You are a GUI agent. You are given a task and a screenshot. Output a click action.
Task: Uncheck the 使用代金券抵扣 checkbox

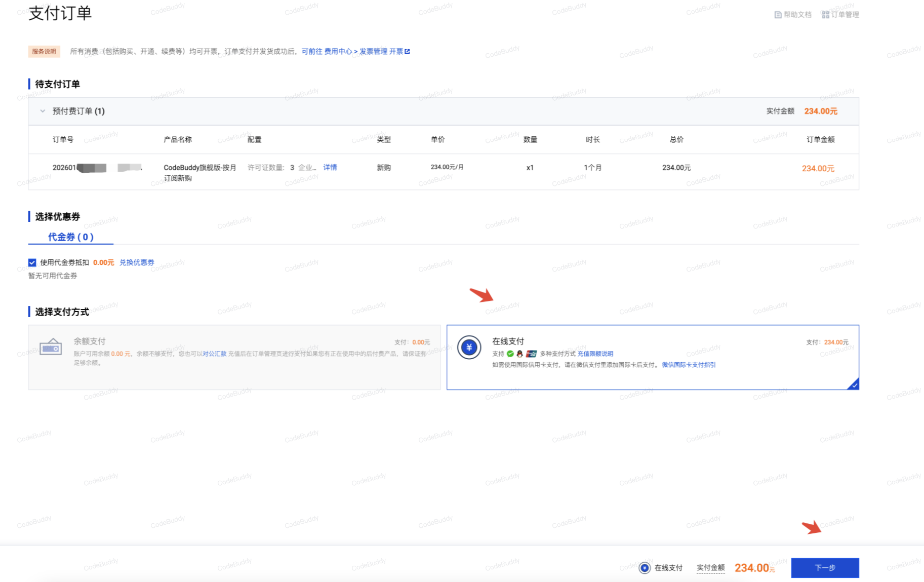[32, 262]
